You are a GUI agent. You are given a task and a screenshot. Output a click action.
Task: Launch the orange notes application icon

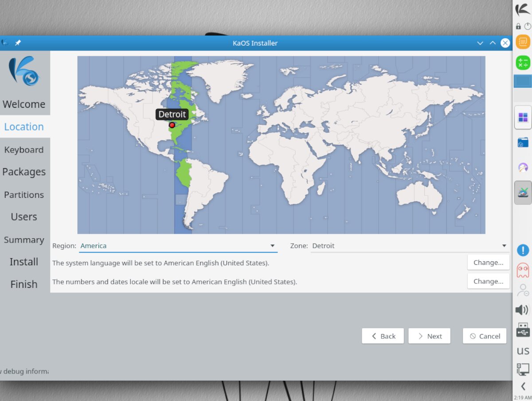tap(523, 42)
